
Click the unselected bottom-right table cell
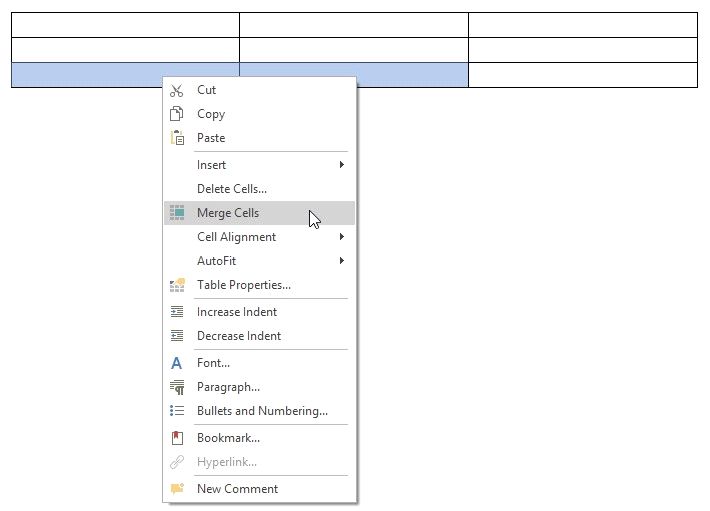[582, 75]
